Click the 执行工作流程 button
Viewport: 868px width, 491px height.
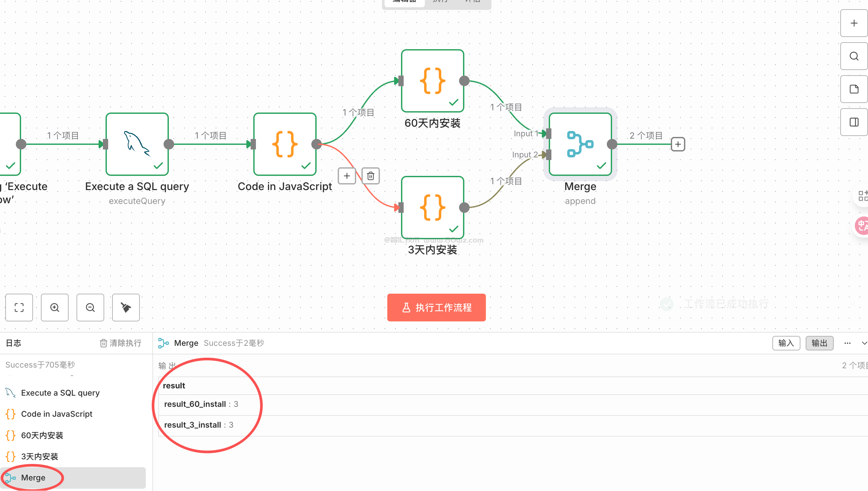click(x=436, y=307)
